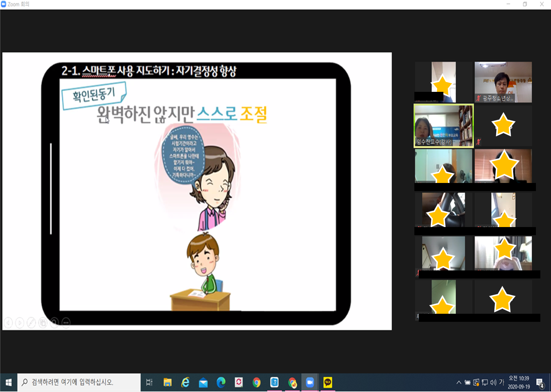Click the slideshow zoom magnifier icon
Viewport: 551px width, 392px height.
click(x=54, y=323)
